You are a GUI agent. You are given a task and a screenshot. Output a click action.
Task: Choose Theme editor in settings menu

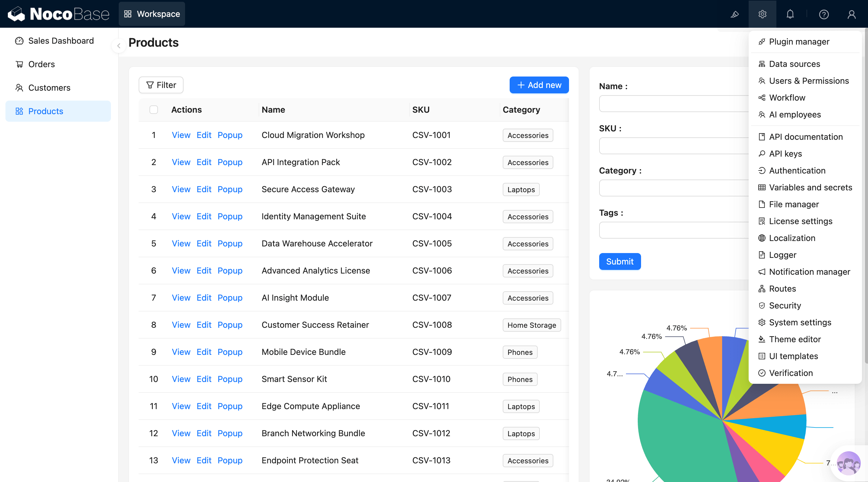tap(794, 339)
